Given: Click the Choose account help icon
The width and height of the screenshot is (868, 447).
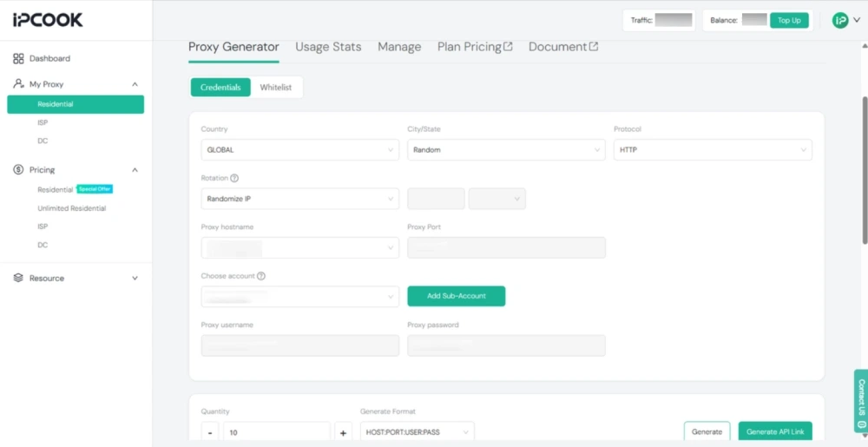Looking at the screenshot, I should [261, 276].
